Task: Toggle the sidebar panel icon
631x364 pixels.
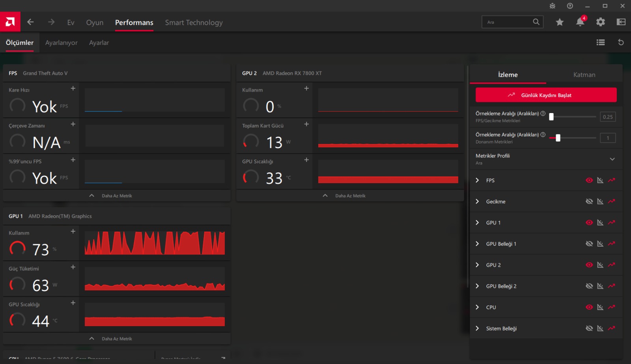Action: (x=621, y=22)
